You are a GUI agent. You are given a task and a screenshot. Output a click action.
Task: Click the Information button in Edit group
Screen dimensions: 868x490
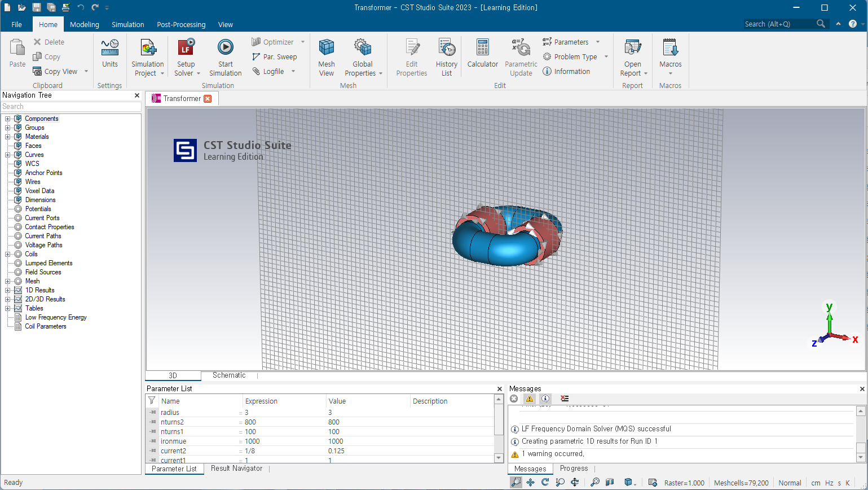coord(566,72)
